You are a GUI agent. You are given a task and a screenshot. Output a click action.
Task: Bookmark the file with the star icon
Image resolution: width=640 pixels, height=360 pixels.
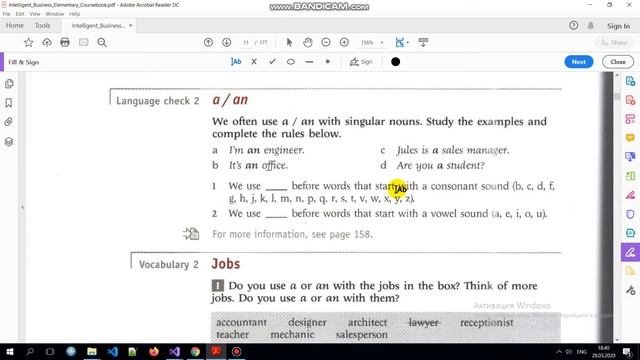28,42
